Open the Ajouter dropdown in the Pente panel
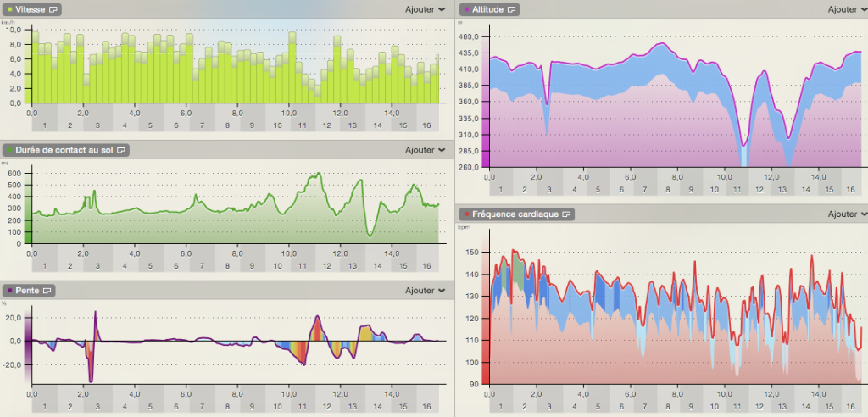Image resolution: width=868 pixels, height=417 pixels. click(x=426, y=291)
